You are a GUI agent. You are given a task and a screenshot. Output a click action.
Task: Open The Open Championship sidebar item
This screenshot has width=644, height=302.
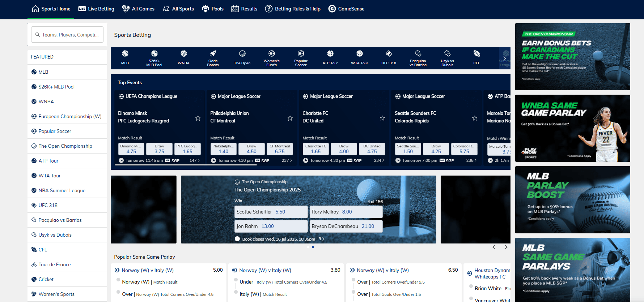(67, 146)
